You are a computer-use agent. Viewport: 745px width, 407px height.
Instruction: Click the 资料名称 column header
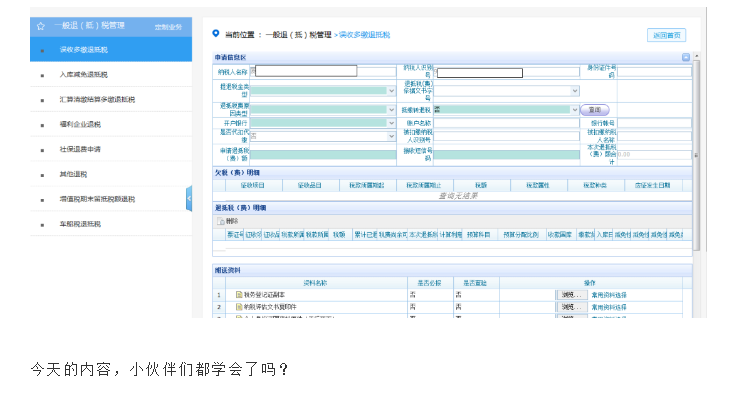click(315, 283)
